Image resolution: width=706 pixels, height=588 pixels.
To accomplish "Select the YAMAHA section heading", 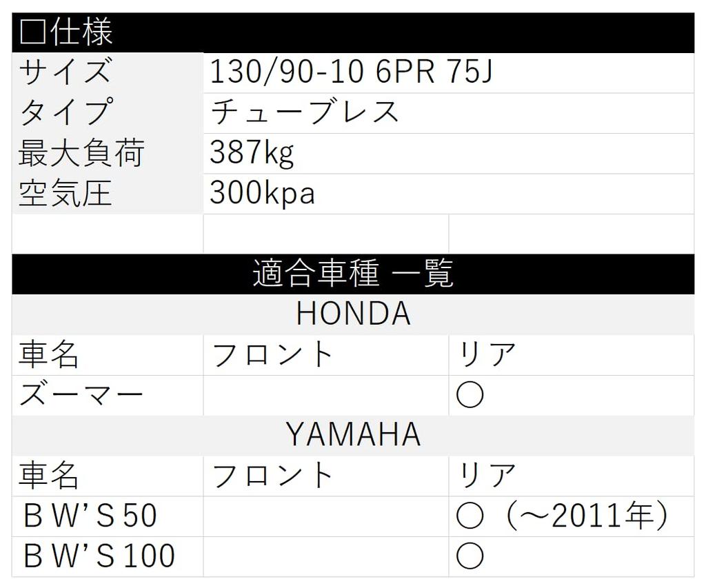I will (x=353, y=435).
